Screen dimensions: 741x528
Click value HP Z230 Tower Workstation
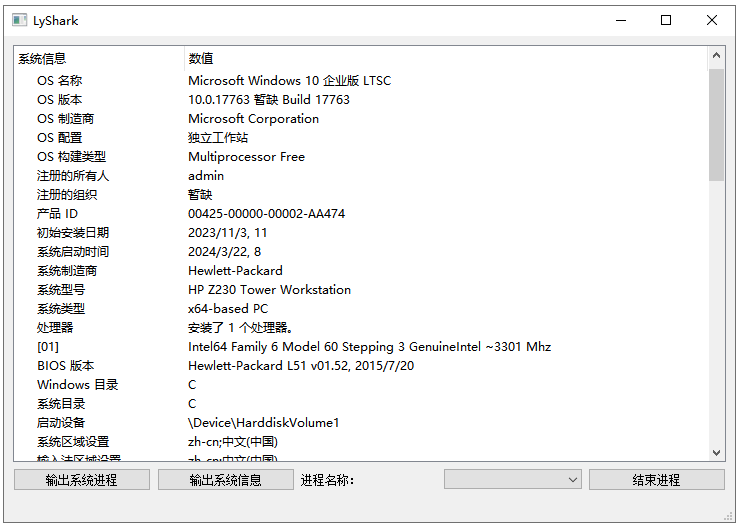[x=269, y=290]
